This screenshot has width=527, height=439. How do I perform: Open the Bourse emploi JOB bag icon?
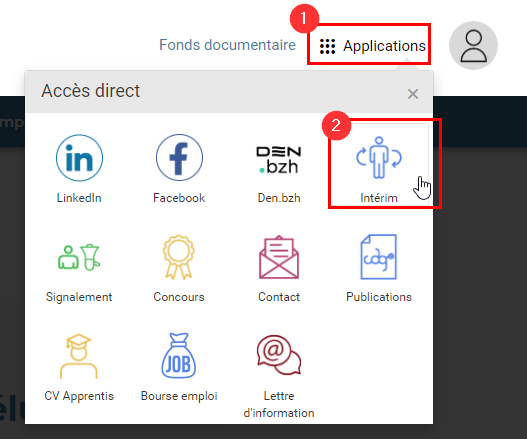179,356
